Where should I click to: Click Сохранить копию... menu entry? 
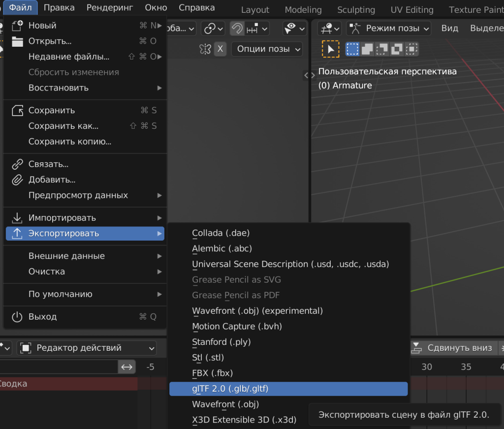click(85, 141)
